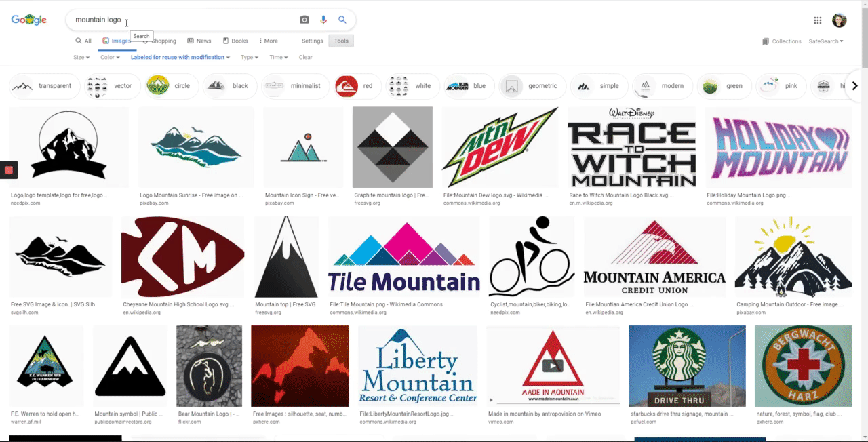Image resolution: width=868 pixels, height=442 pixels.
Task: Select the modern suggestion chip
Action: point(663,86)
